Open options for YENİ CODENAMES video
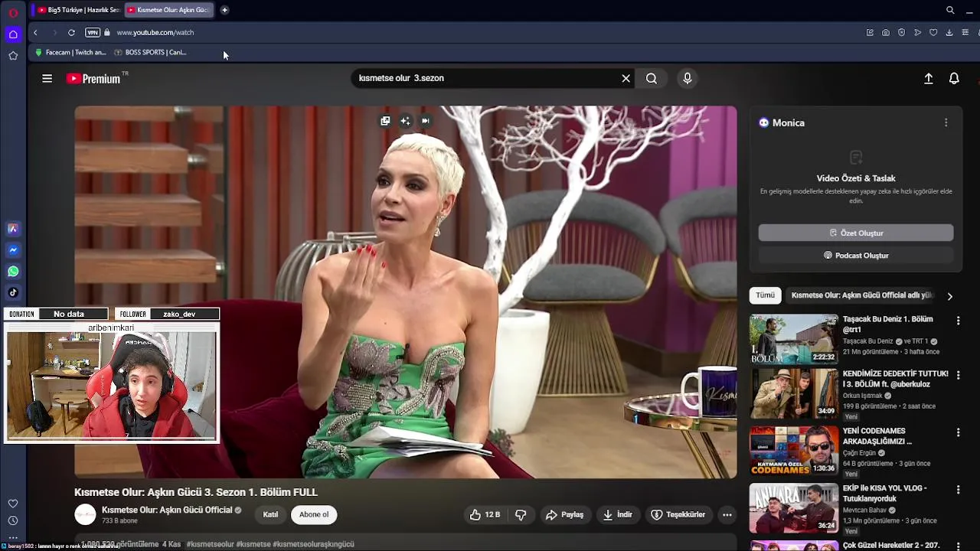 pos(958,432)
